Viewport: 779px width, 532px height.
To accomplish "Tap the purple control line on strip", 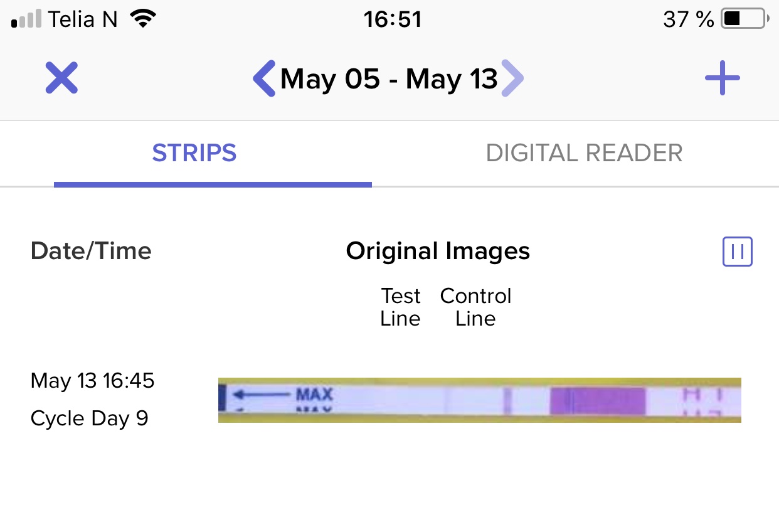I will coord(597,401).
